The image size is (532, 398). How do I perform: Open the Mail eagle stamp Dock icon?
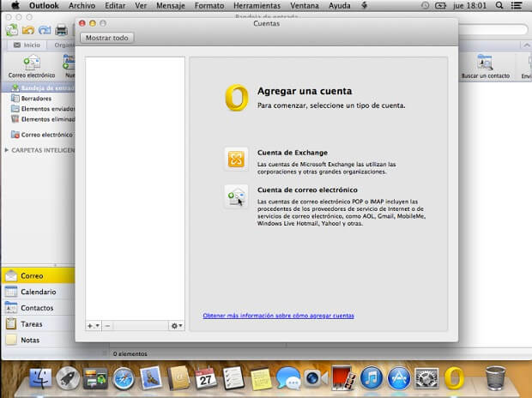tap(151, 377)
